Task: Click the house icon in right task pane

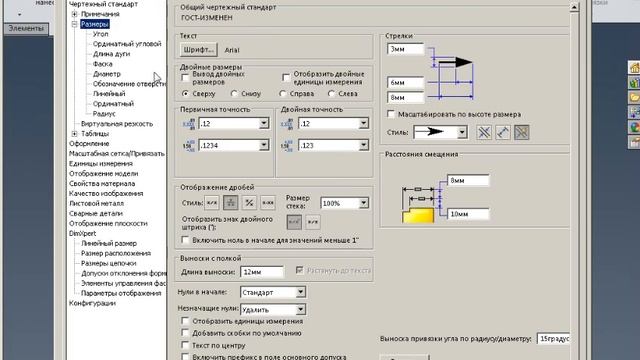Action: [x=634, y=67]
